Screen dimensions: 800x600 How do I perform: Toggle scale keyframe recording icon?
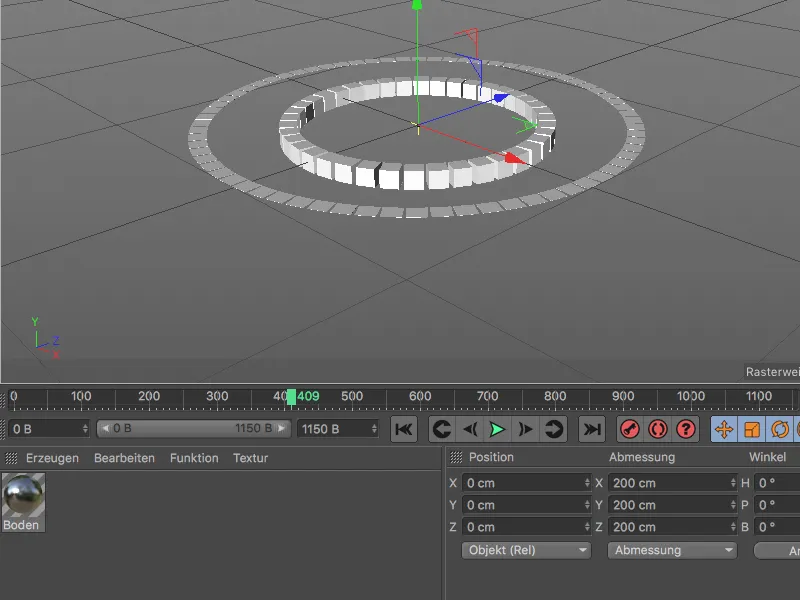tap(752, 429)
